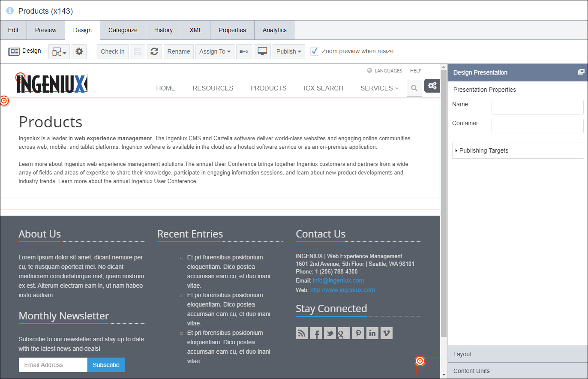Open the http://www.ingeniux.com web link
This screenshot has width=588, height=379.
tap(342, 290)
